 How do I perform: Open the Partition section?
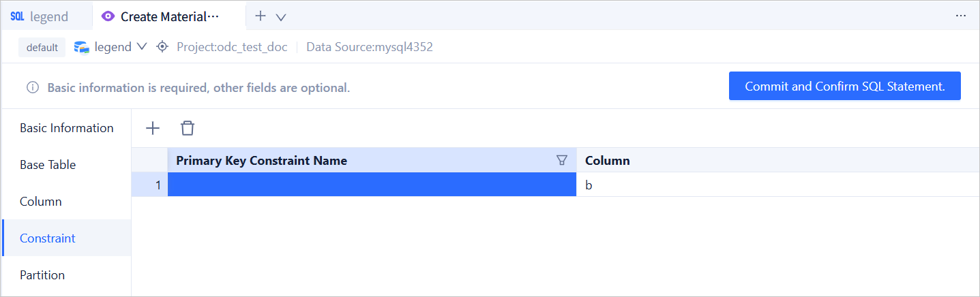click(x=42, y=275)
